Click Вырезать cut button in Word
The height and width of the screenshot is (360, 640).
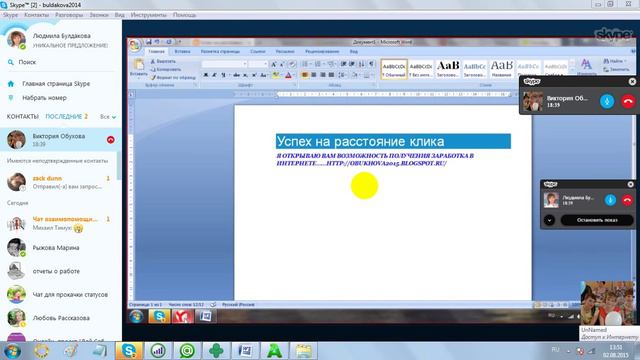coord(163,61)
